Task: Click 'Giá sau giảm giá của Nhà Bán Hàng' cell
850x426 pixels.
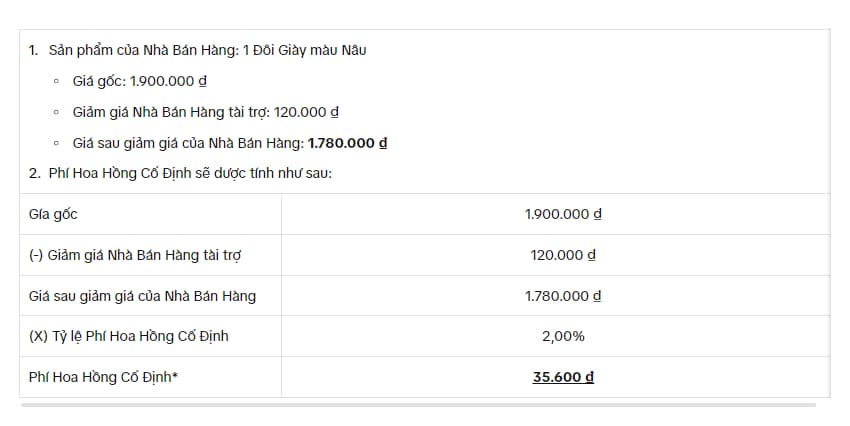Action: (142, 296)
